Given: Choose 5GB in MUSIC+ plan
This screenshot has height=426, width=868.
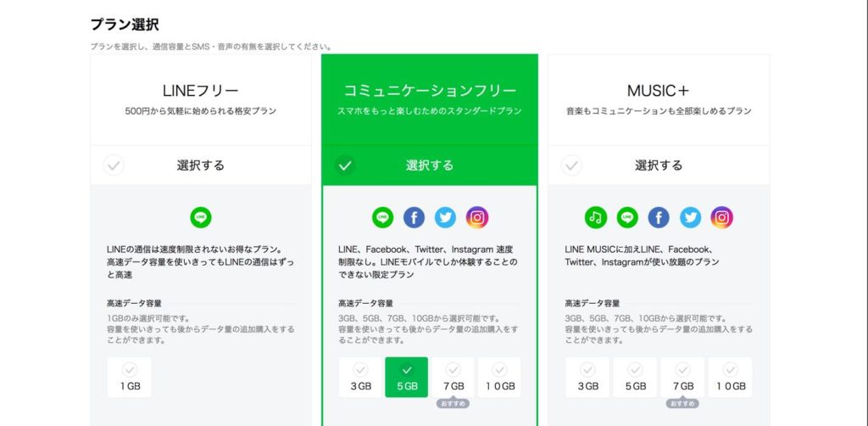Looking at the screenshot, I should [x=635, y=378].
